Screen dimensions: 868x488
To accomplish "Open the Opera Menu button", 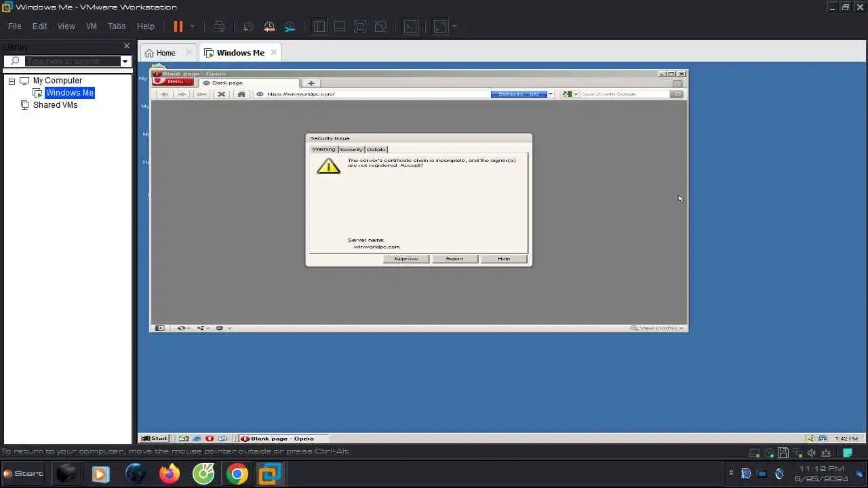I will pyautogui.click(x=172, y=82).
